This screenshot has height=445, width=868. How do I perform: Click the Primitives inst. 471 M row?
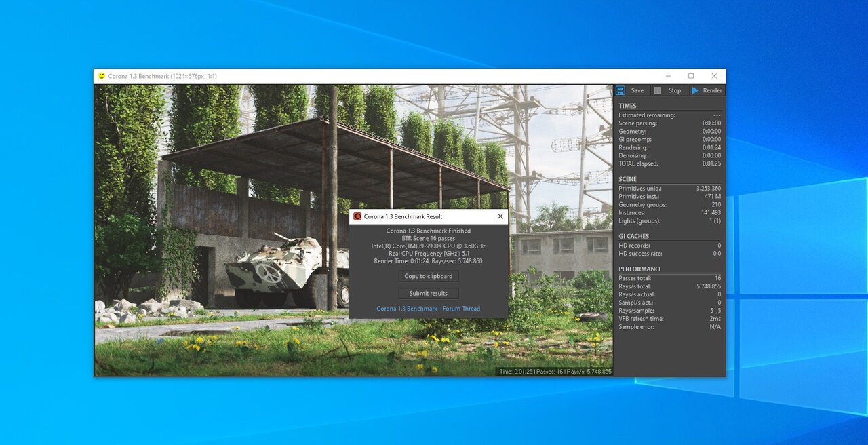pyautogui.click(x=669, y=197)
